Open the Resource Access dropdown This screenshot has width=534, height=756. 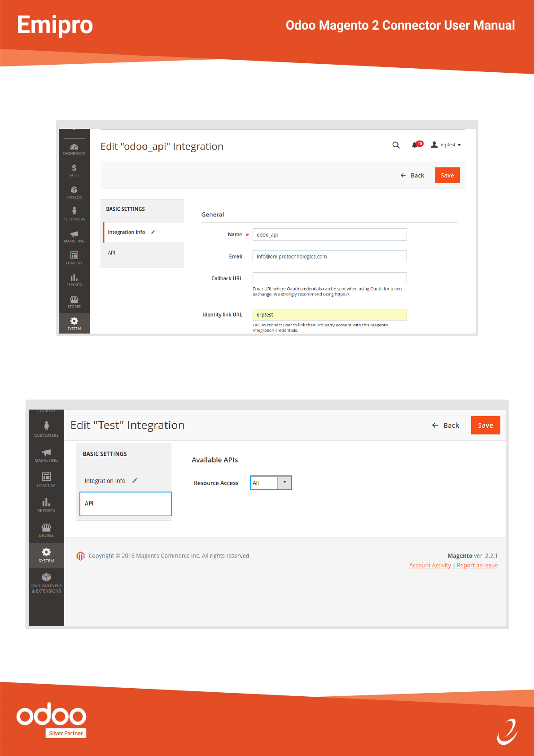pyautogui.click(x=271, y=483)
